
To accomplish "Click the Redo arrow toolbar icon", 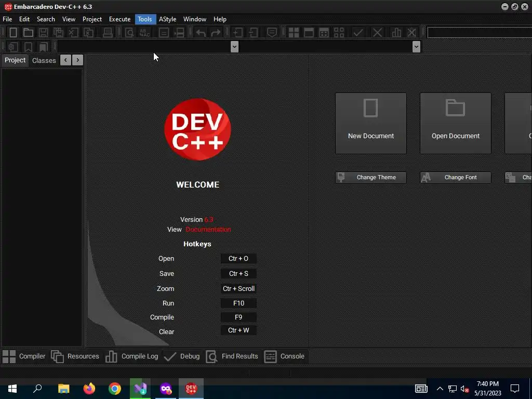I will click(216, 33).
